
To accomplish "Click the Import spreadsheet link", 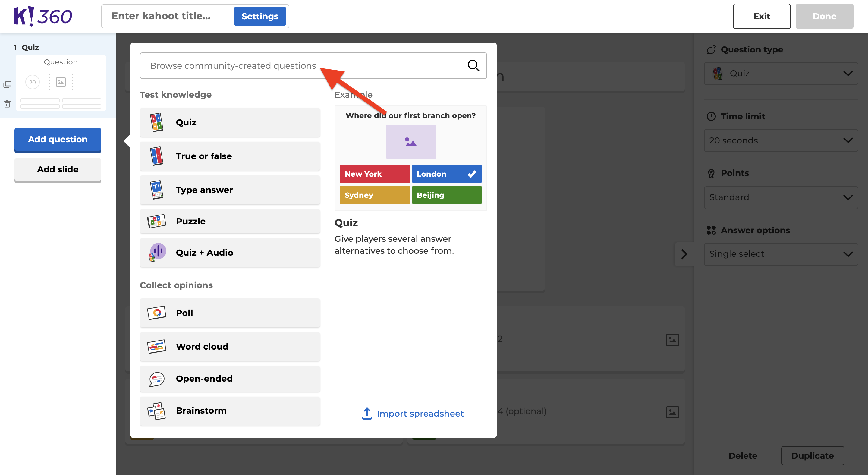I will (x=412, y=413).
